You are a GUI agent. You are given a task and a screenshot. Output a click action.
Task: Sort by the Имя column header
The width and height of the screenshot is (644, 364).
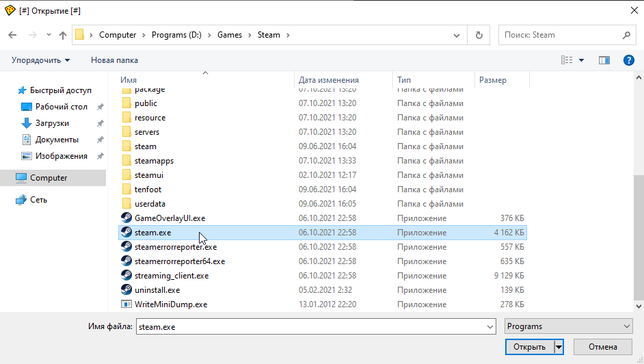pos(129,79)
